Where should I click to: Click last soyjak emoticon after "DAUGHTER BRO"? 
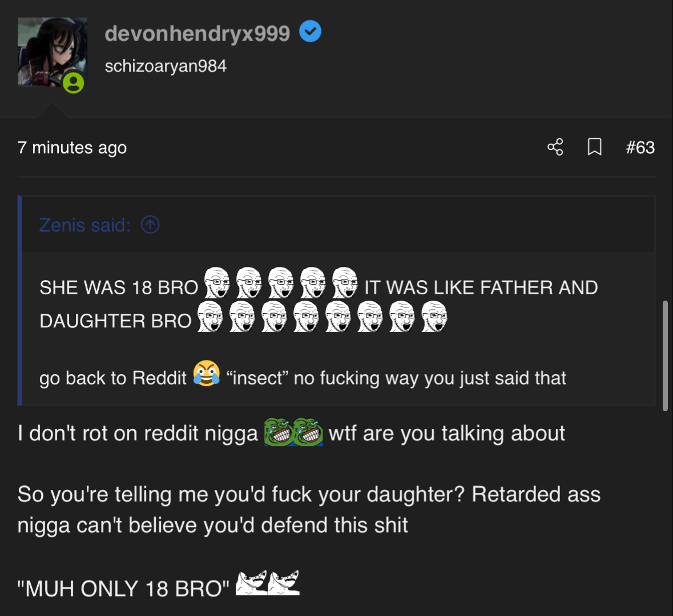pyautogui.click(x=434, y=317)
